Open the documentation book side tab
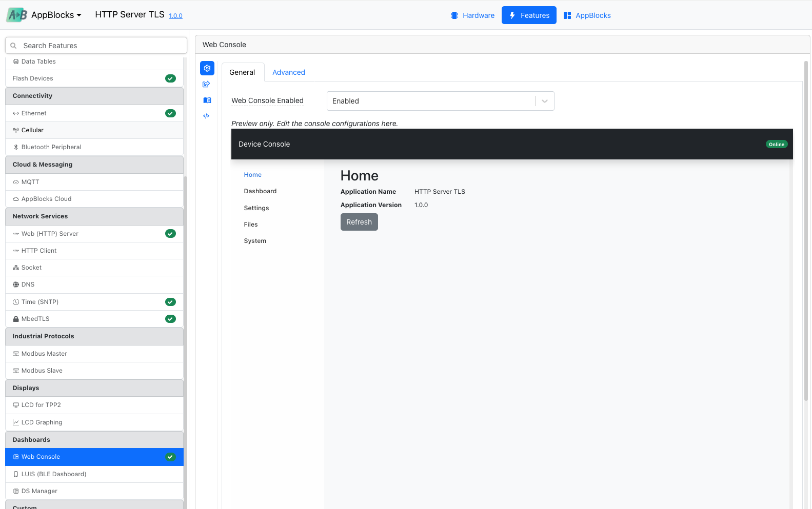Viewport: 812px width, 509px height. click(207, 100)
